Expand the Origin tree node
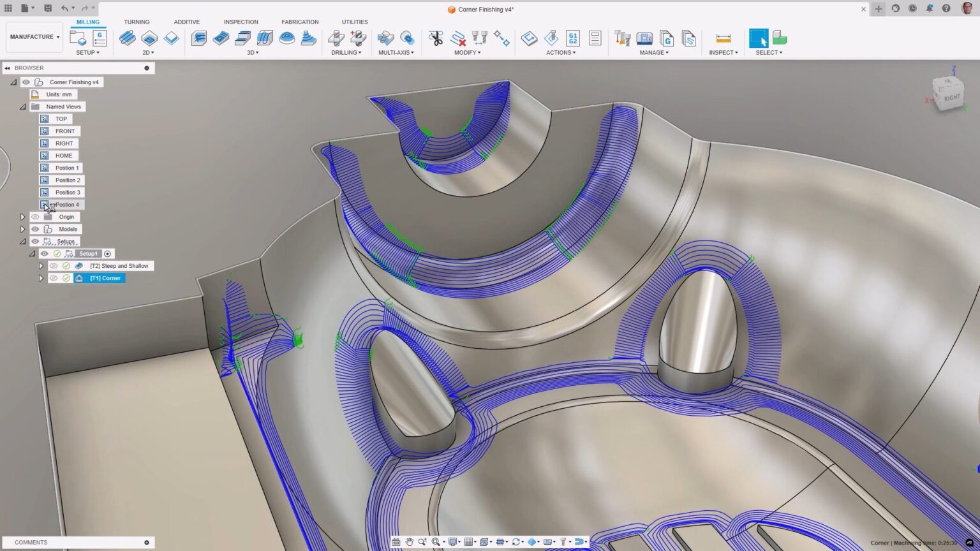This screenshot has width=980, height=551. coord(22,217)
